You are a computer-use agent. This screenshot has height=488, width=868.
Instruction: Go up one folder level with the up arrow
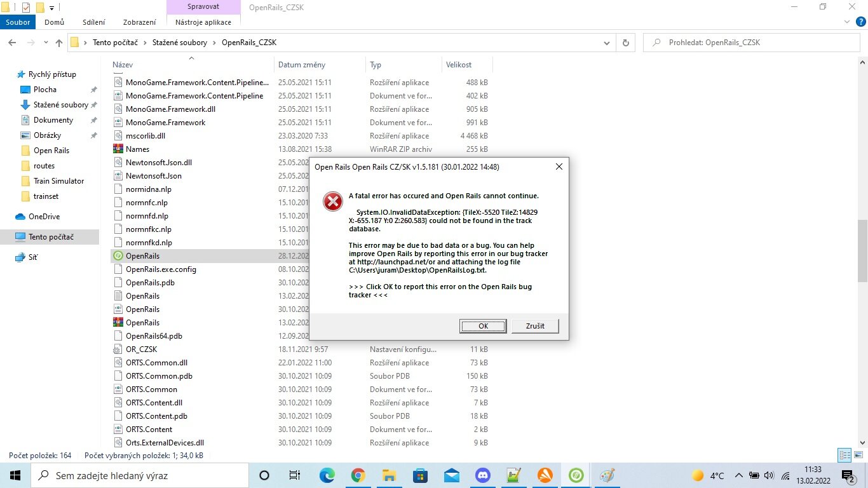tap(59, 43)
